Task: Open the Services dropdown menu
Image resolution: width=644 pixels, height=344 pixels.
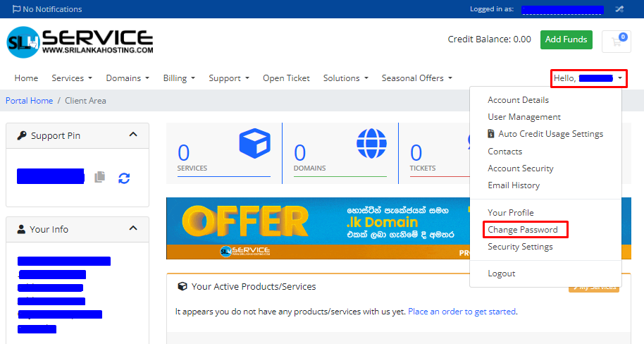Action: click(x=72, y=78)
